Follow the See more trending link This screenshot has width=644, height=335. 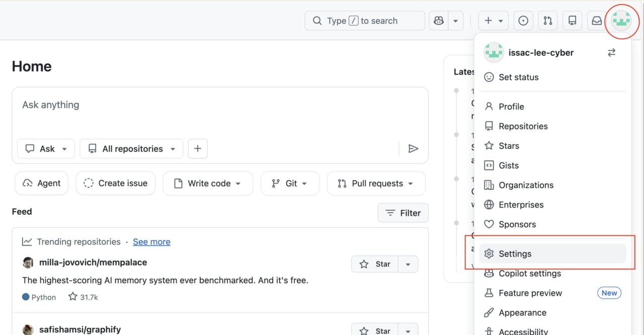click(151, 242)
